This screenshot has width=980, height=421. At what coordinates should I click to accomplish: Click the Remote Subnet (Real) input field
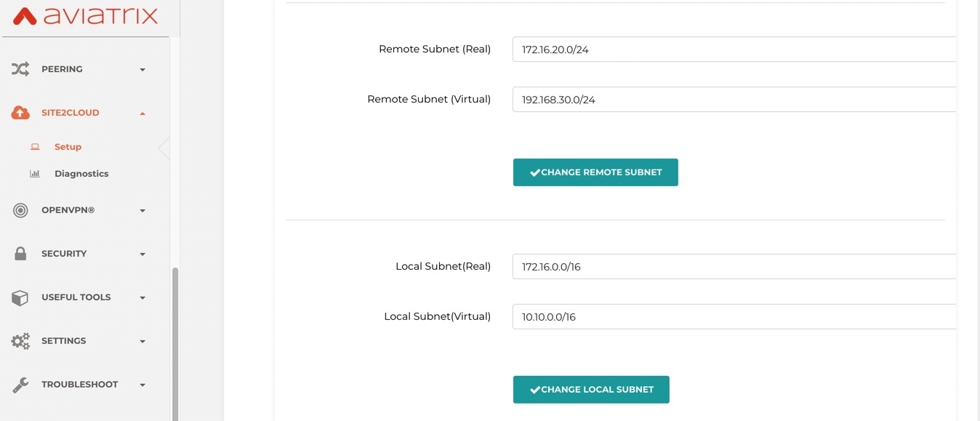coord(734,49)
